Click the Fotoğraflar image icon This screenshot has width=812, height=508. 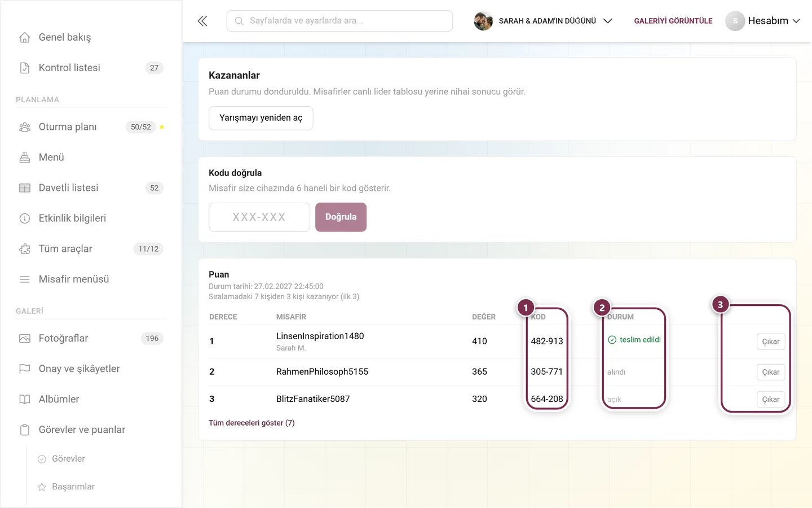pos(25,339)
